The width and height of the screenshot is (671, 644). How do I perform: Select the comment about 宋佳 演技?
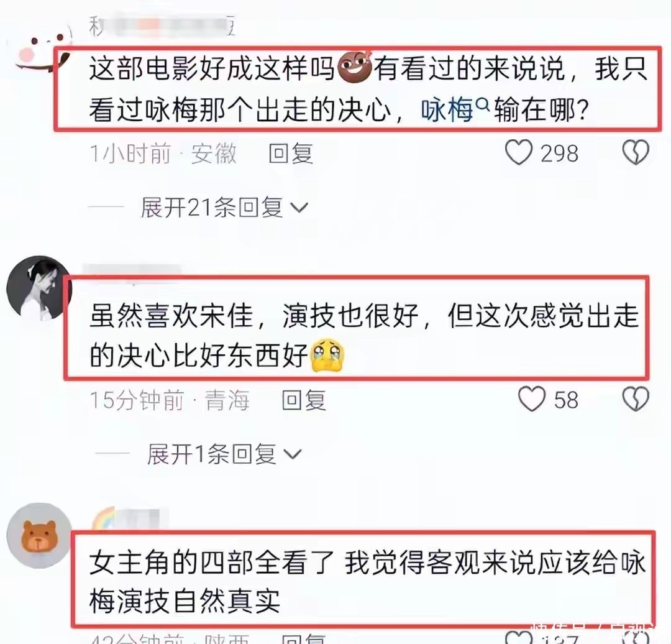(x=357, y=328)
